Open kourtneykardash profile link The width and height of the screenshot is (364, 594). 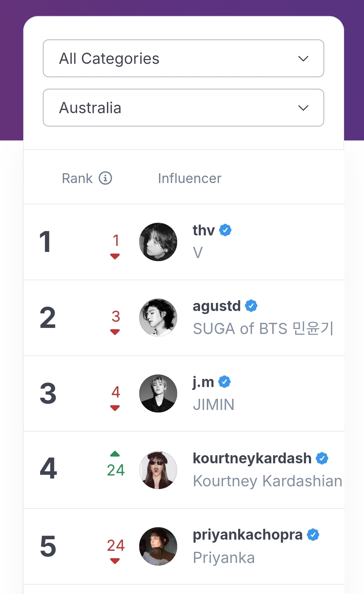(252, 458)
